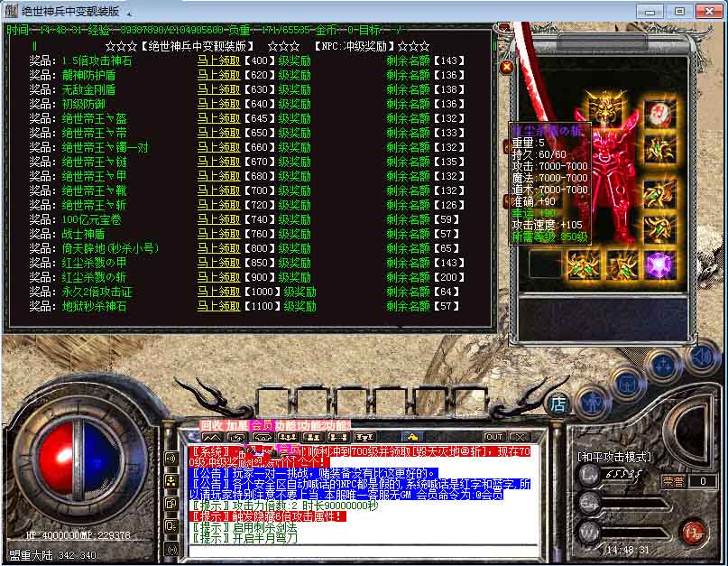Viewport: 728px width, 566px height.
Task: Claim 马上领取 for the 1000 level reward
Action: 218,292
